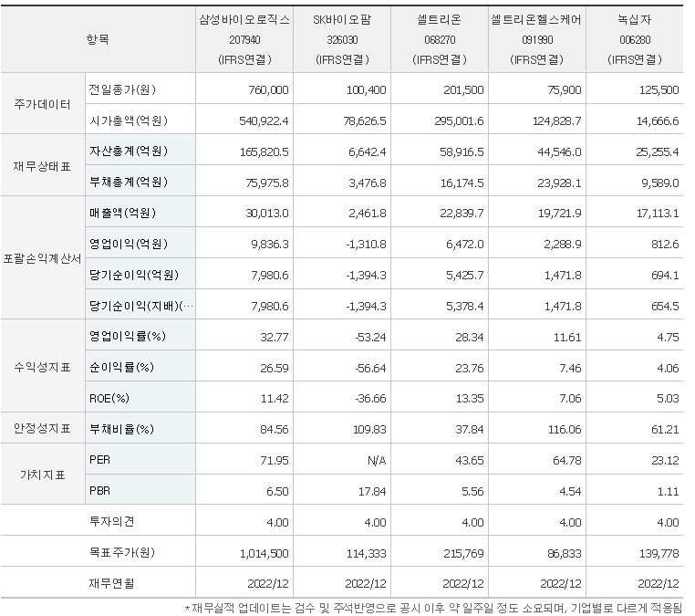Select the 125,500 closing price value
Image resolution: width=695 pixels, height=616 pixels.
point(659,90)
